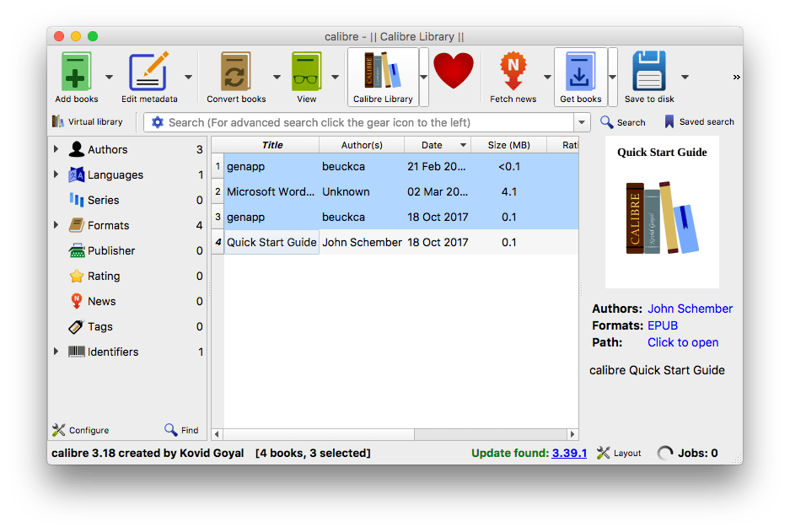Open Add books dropdown arrow

109,77
